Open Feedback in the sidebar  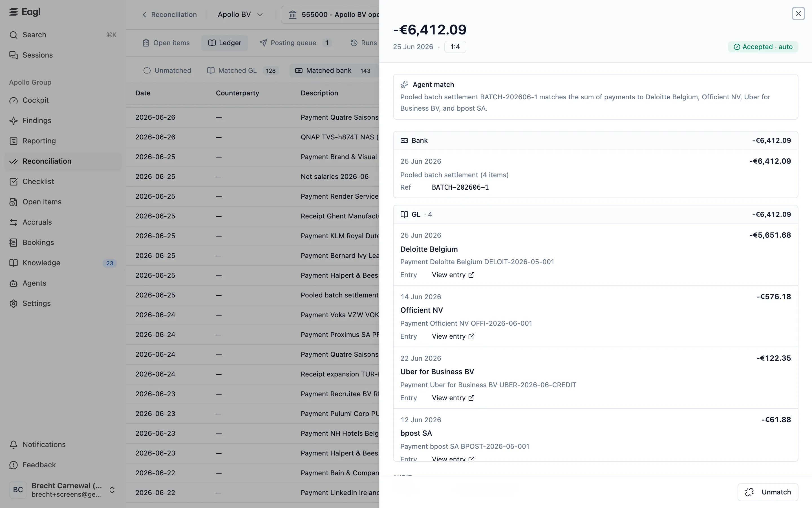63,465
